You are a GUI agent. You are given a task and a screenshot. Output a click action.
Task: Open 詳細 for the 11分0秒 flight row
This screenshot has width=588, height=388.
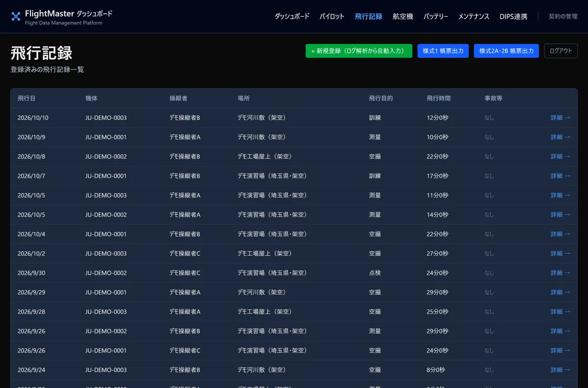click(561, 195)
